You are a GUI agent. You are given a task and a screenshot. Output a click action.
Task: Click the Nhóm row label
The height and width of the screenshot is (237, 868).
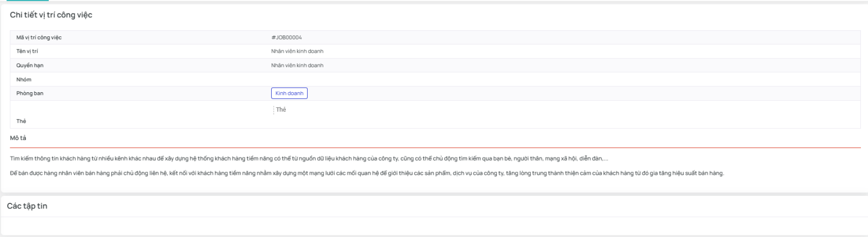point(24,80)
